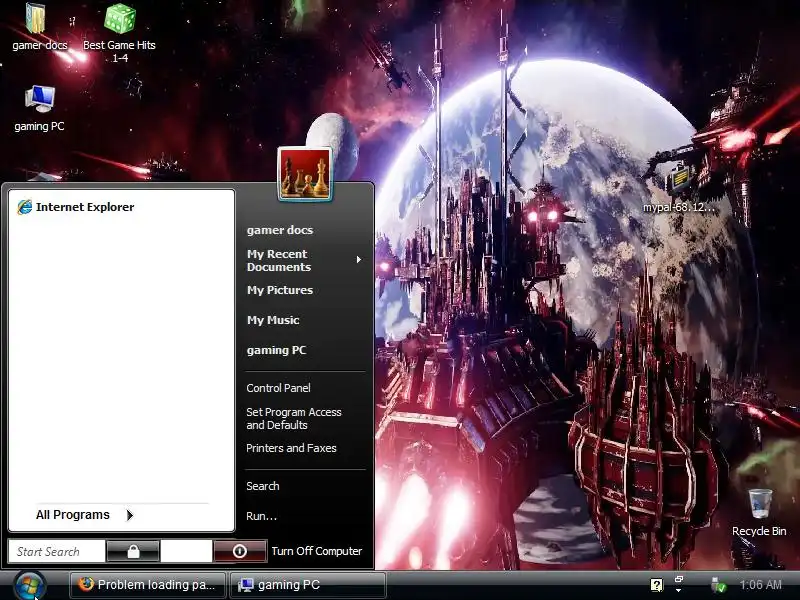The height and width of the screenshot is (600, 800).
Task: Click the 1:06 AM clock
Action: pyautogui.click(x=760, y=585)
